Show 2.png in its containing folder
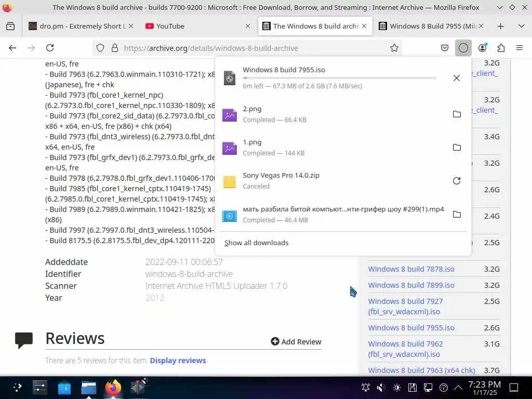This screenshot has width=532, height=399. (x=457, y=114)
